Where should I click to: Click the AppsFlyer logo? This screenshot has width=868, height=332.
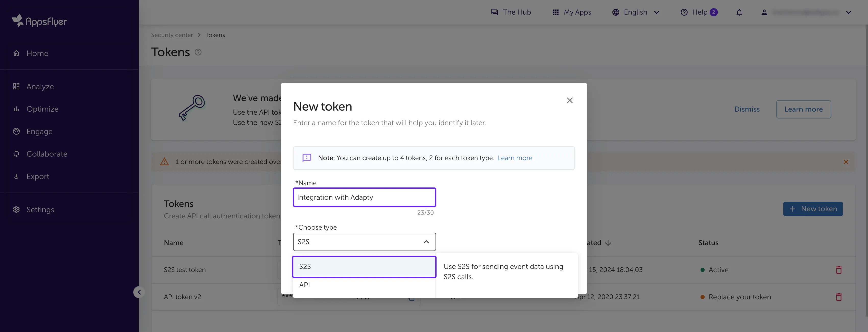[39, 21]
